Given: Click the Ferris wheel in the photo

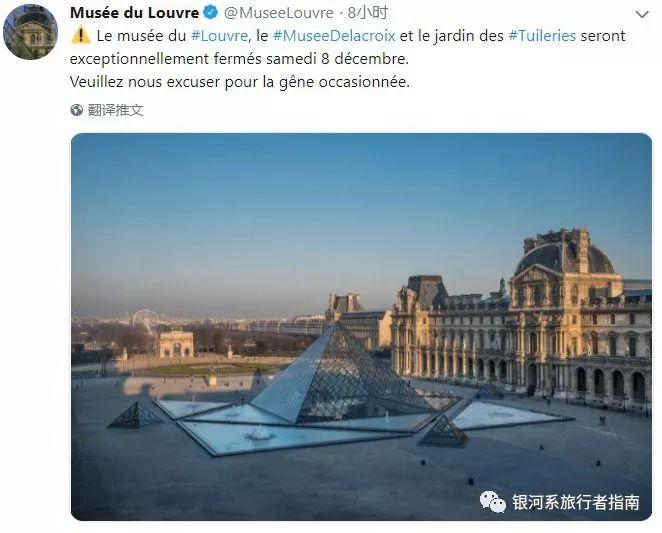Looking at the screenshot, I should tap(145, 319).
